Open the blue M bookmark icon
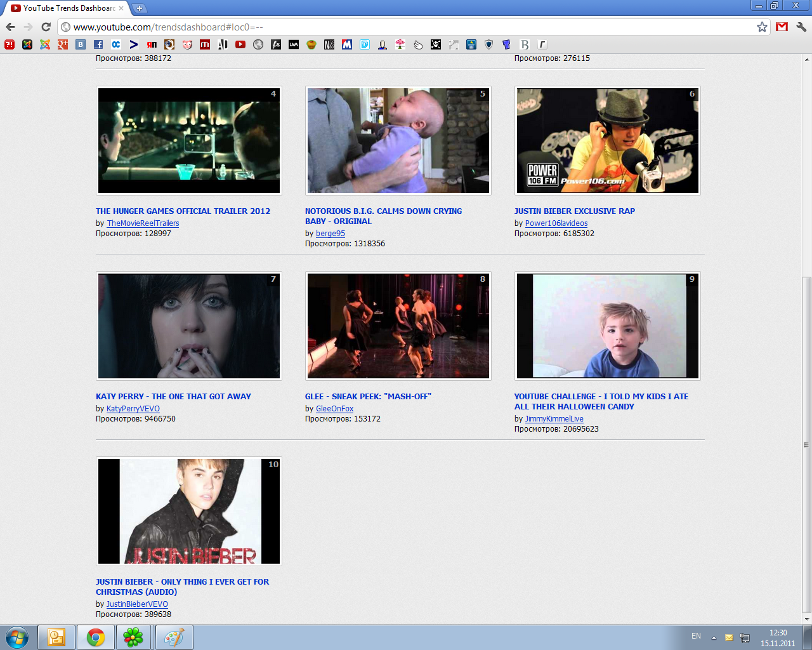The image size is (812, 650). point(347,44)
